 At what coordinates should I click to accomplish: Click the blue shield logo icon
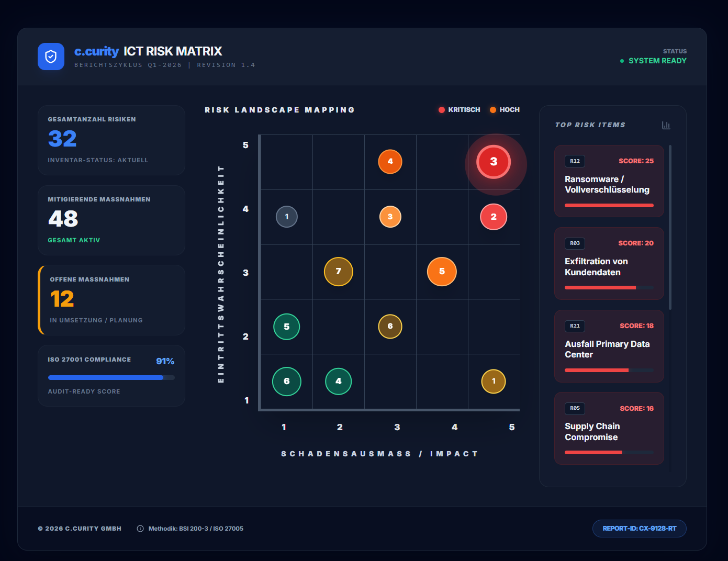51,57
